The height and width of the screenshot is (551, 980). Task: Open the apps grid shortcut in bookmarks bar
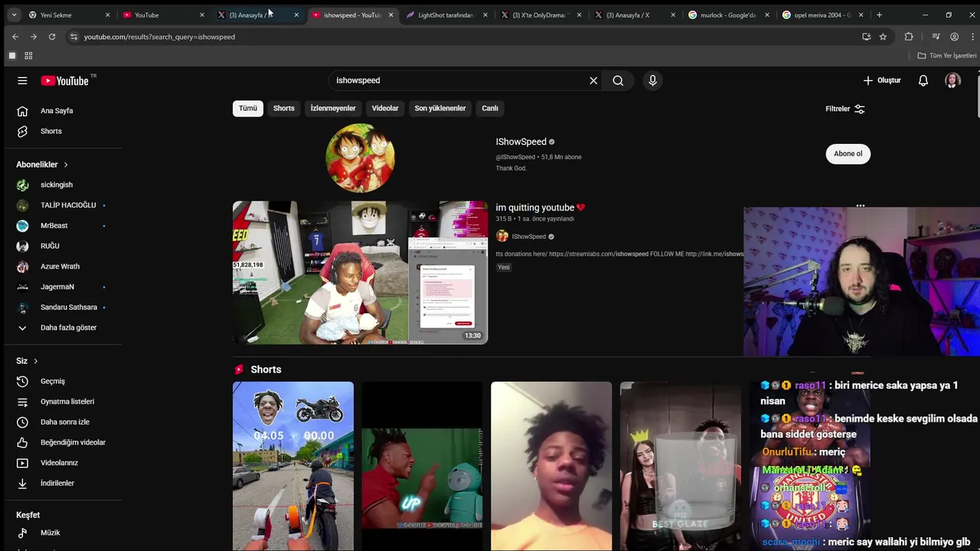[x=28, y=56]
